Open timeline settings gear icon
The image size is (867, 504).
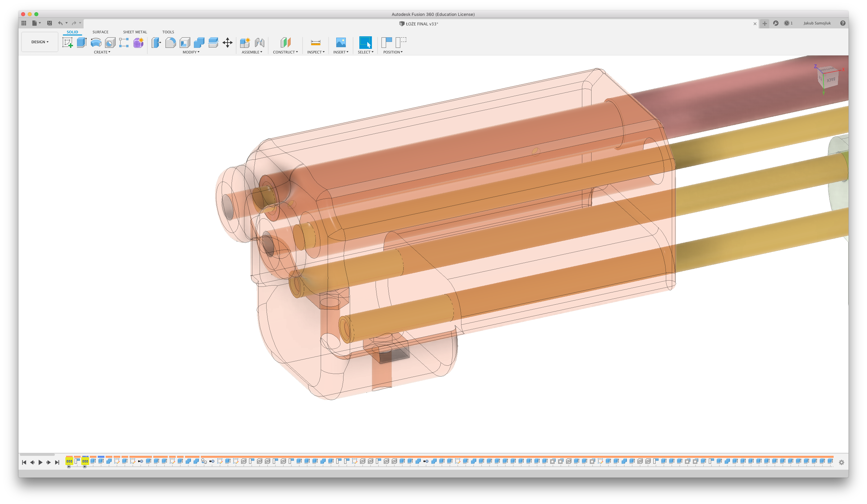842,462
